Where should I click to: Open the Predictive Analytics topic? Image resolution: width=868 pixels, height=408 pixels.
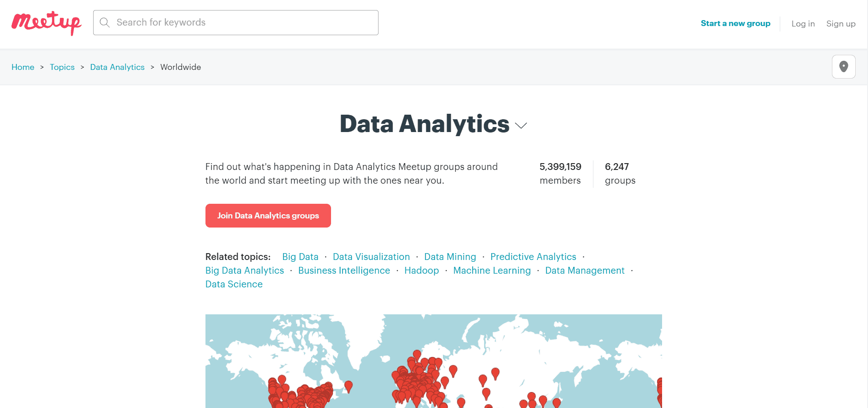pos(533,257)
